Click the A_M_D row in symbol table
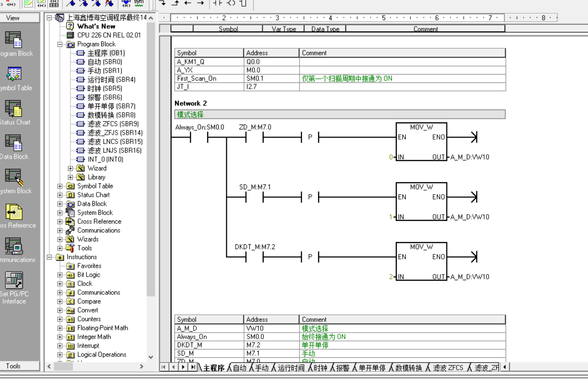This screenshot has height=384, width=588. coord(340,329)
